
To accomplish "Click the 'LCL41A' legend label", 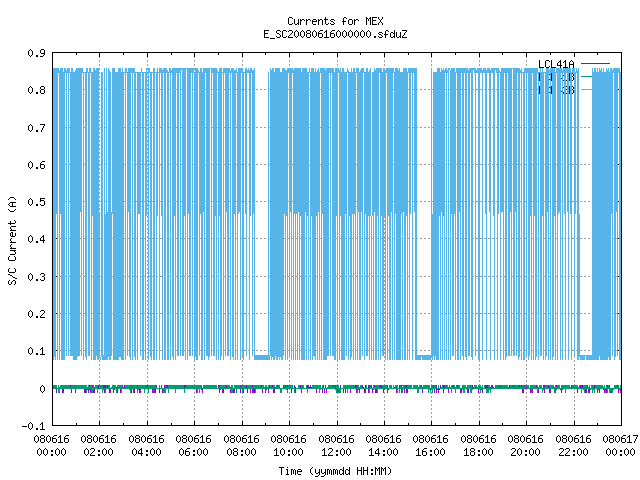I will [556, 64].
